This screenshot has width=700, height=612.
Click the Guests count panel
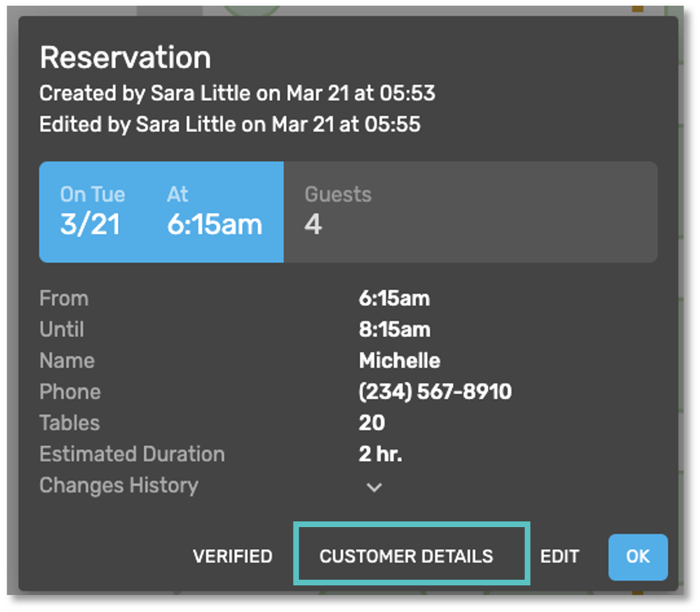tap(470, 212)
